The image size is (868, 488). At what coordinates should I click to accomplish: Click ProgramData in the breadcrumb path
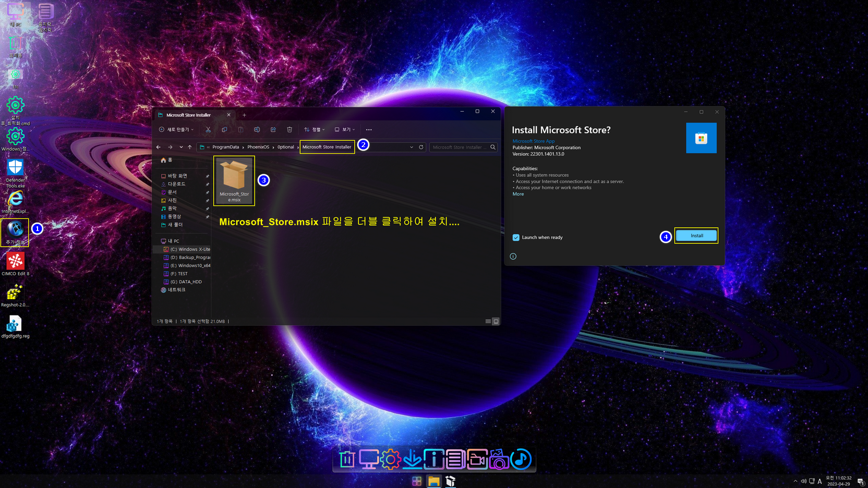pos(225,147)
